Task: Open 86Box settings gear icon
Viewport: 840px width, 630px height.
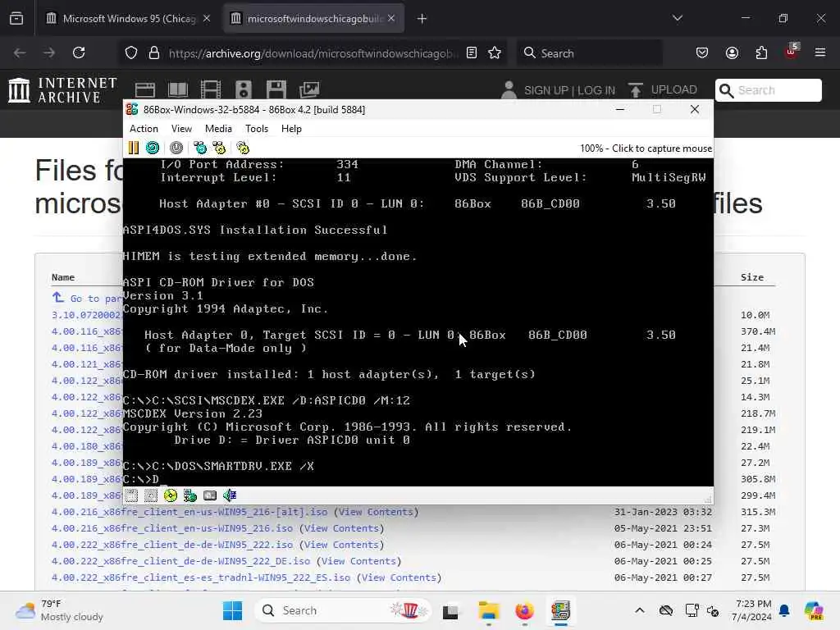Action: 243,148
